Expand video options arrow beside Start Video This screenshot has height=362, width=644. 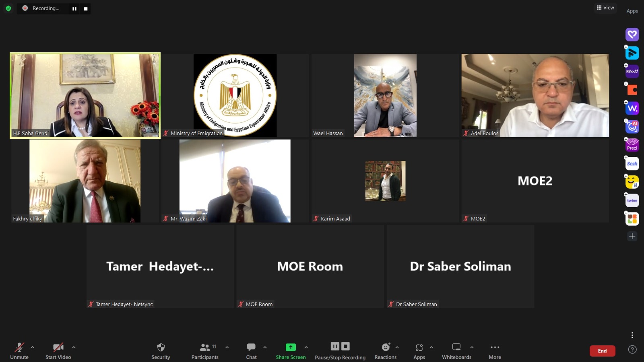click(74, 347)
